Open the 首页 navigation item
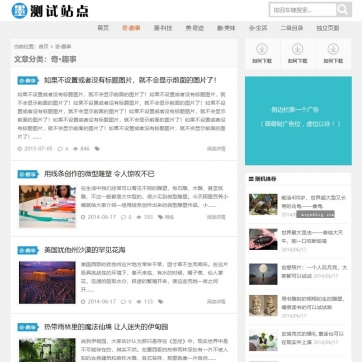This screenshot has height=362, width=362. pyautogui.click(x=103, y=28)
